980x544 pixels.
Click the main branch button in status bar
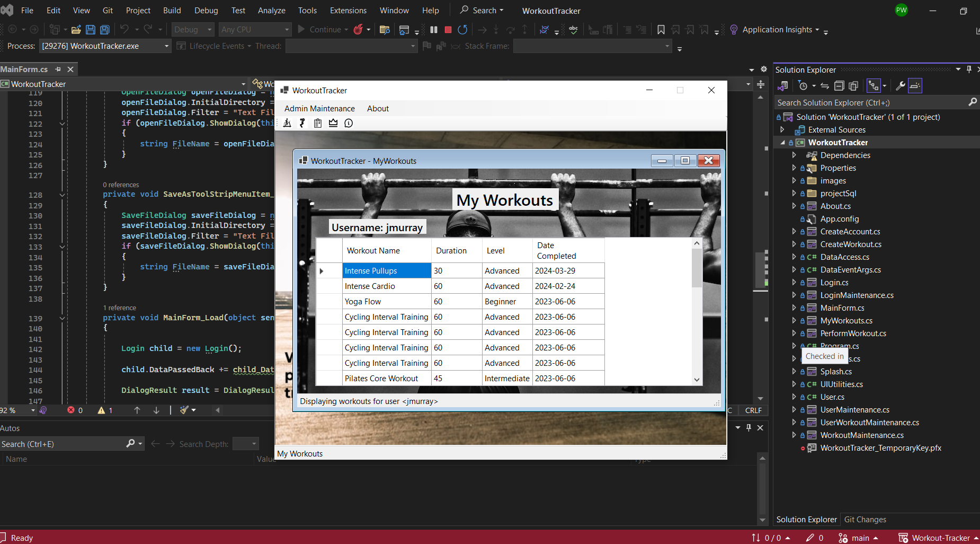click(859, 538)
